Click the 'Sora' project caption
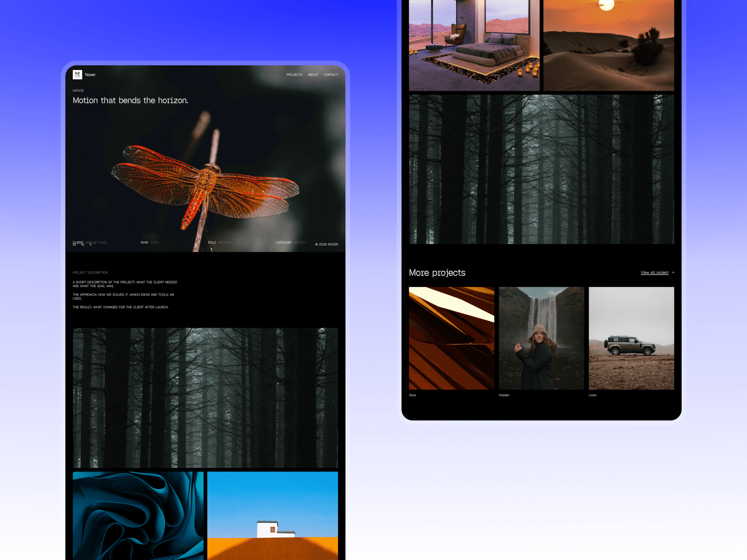747x560 pixels. coord(412,395)
